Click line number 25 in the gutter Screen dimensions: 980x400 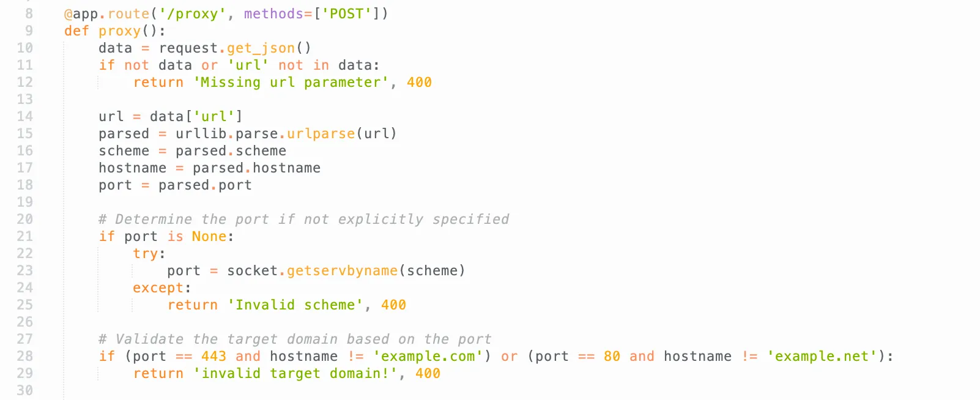25,305
